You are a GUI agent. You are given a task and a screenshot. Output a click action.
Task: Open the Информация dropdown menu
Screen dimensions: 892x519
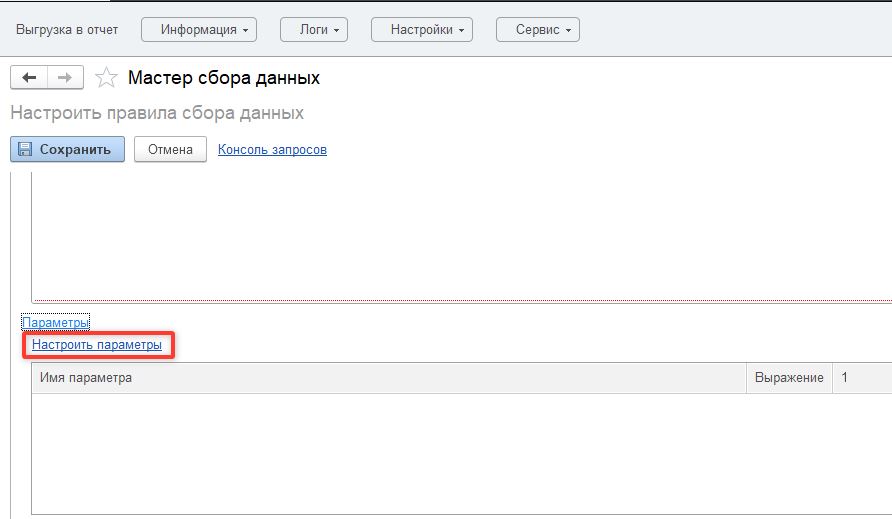coord(199,30)
